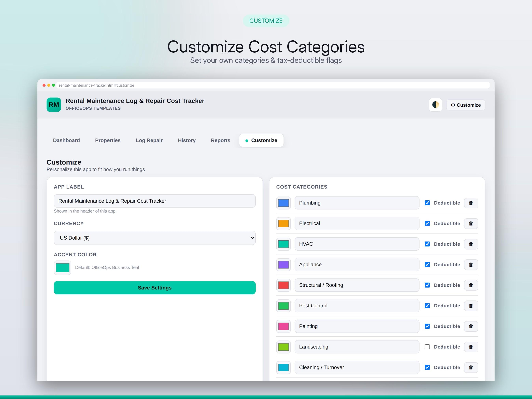Open the Reports tab
Screen dimensions: 532x399
click(220, 140)
